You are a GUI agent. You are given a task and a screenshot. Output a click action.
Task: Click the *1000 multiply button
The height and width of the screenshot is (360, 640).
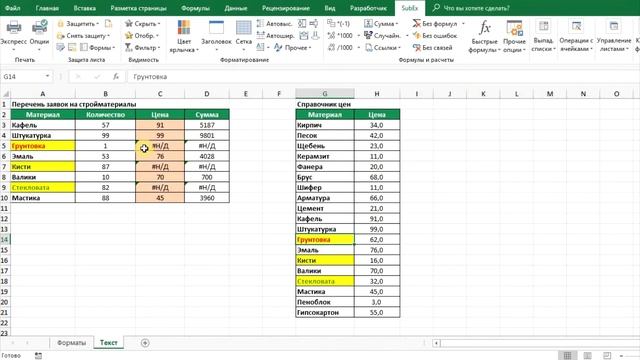click(340, 36)
